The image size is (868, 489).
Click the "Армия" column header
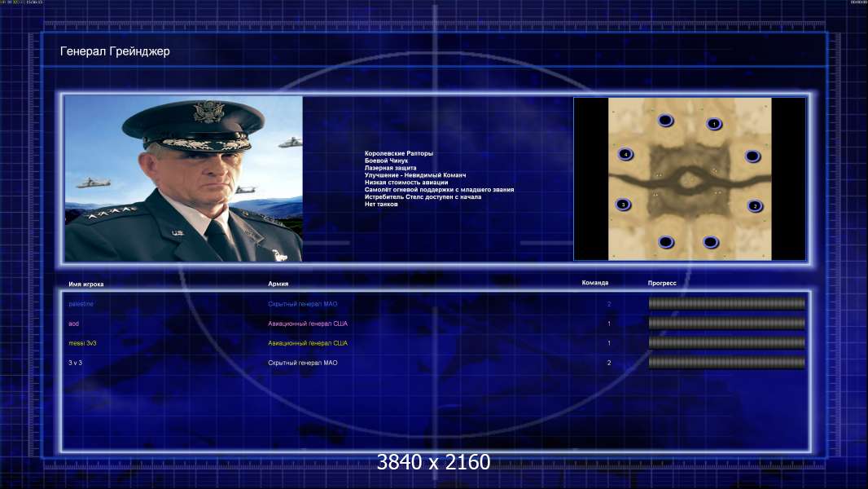coord(278,284)
